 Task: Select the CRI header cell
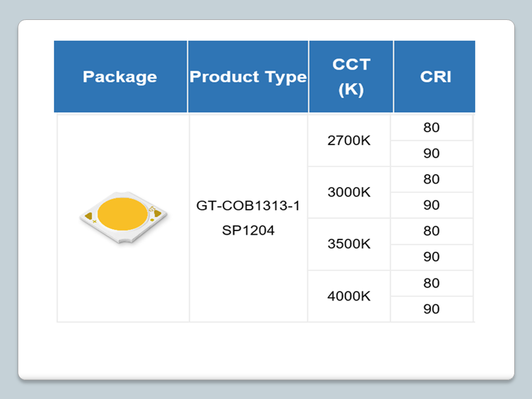point(435,77)
